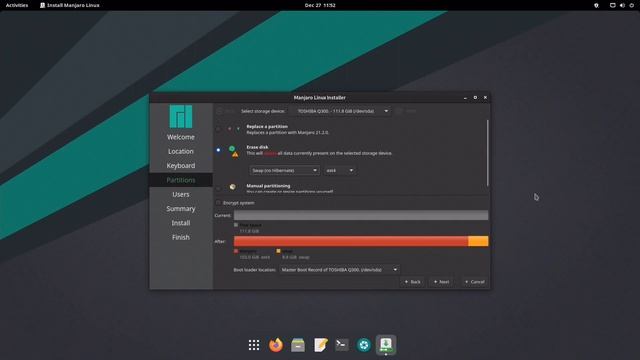Image resolution: width=640 pixels, height=360 pixels.
Task: Go to the Location step
Action: pyautogui.click(x=181, y=151)
